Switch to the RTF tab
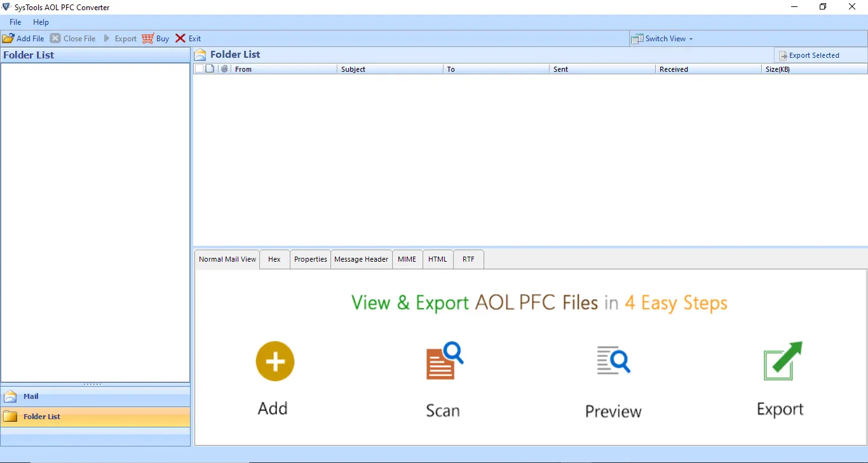The image size is (868, 463). click(469, 259)
